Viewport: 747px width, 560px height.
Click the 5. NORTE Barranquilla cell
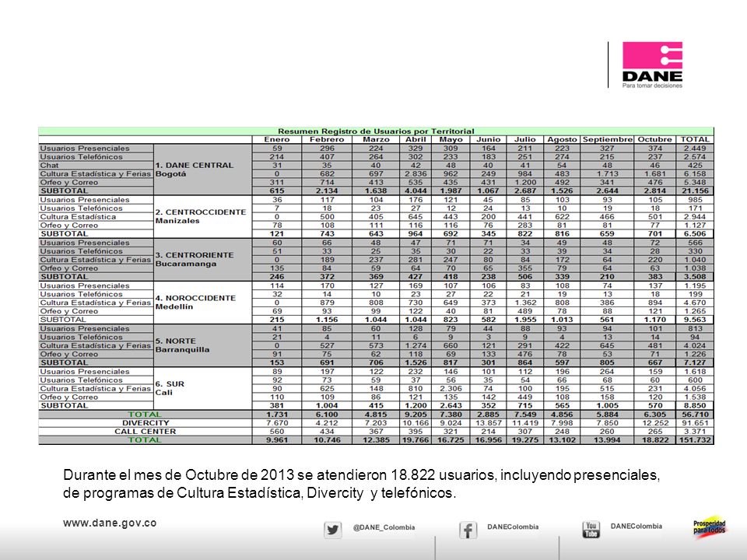(x=202, y=345)
